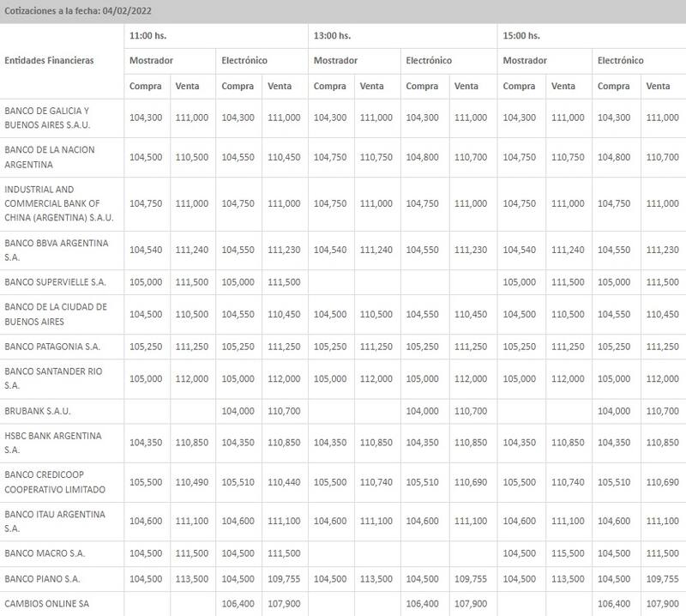Select Mostrador subheader under 11:00 hs.

[x=151, y=61]
